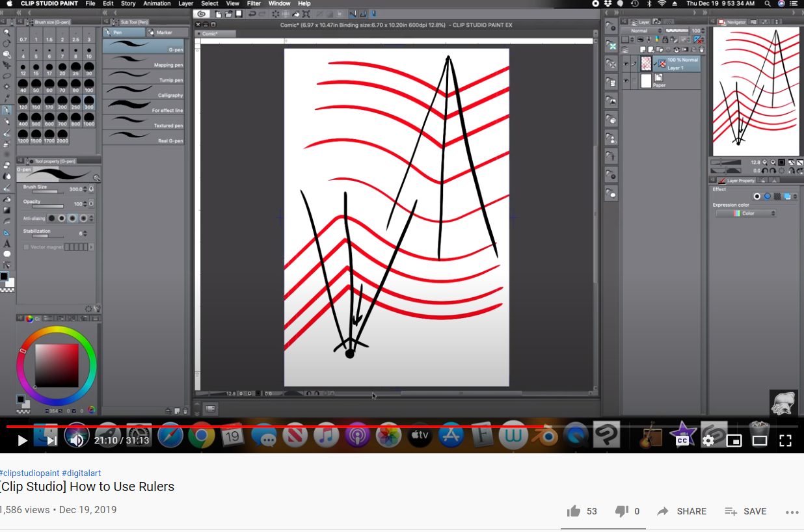804x532 pixels.
Task: Open the Normal blending mode dropdown
Action: coord(642,31)
